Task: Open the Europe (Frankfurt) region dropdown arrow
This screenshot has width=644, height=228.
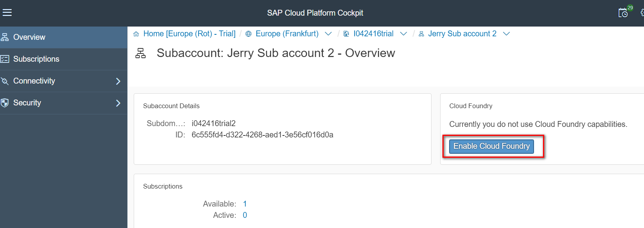Action: 328,34
